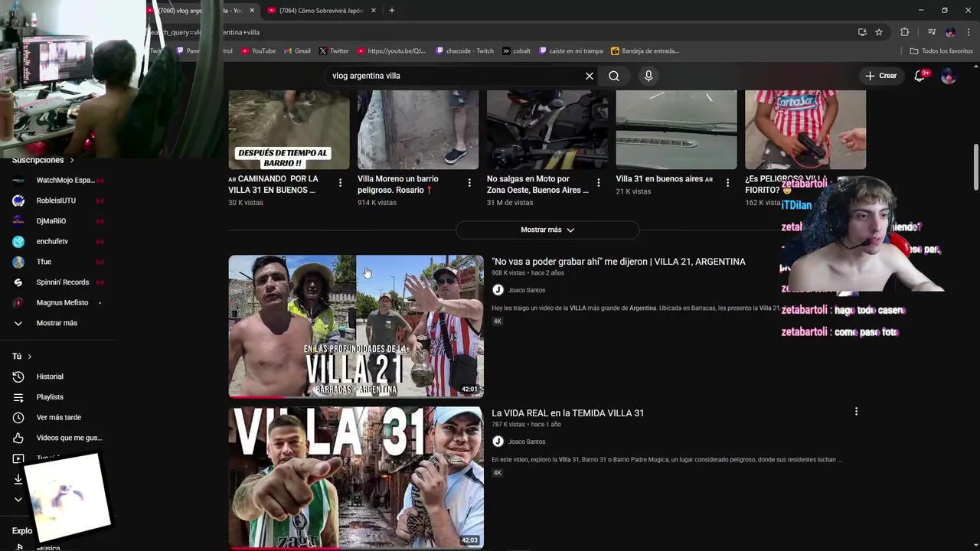Open Joaco Santos channel under VILLA 31 video

coord(527,442)
